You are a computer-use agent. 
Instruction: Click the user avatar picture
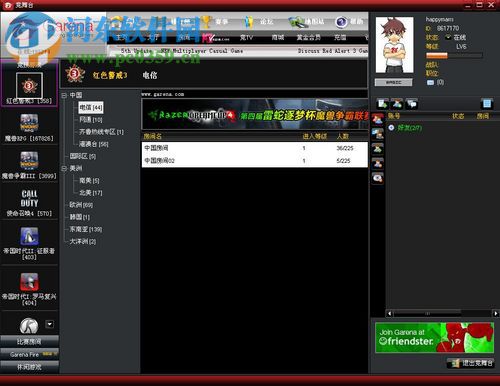(x=395, y=45)
